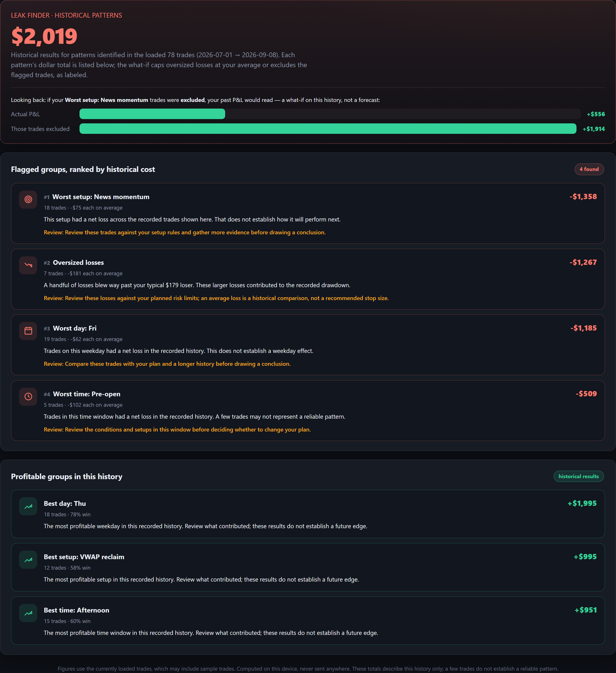Screen dimensions: 616x673
Task: Click the 'historical results' badge
Action: pyautogui.click(x=579, y=476)
